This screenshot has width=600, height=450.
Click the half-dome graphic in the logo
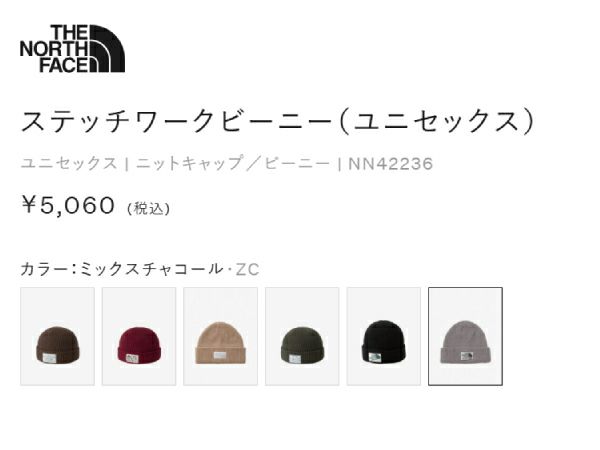tap(107, 49)
